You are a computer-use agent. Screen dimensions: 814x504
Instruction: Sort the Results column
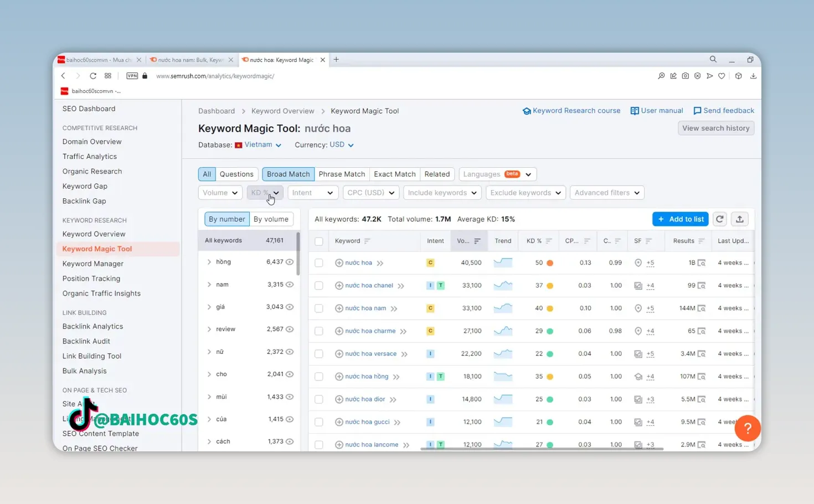pyautogui.click(x=701, y=241)
